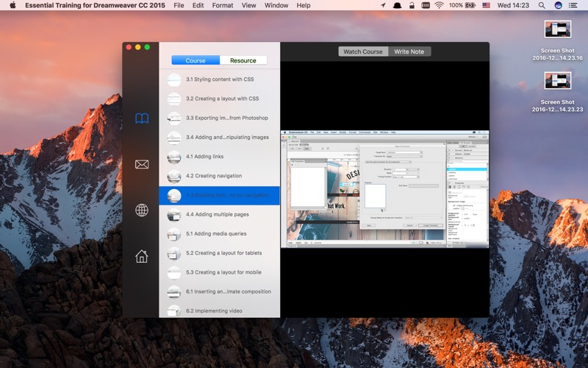Viewport: 588px width, 368px height.
Task: Open the Window menu
Action: (x=276, y=5)
